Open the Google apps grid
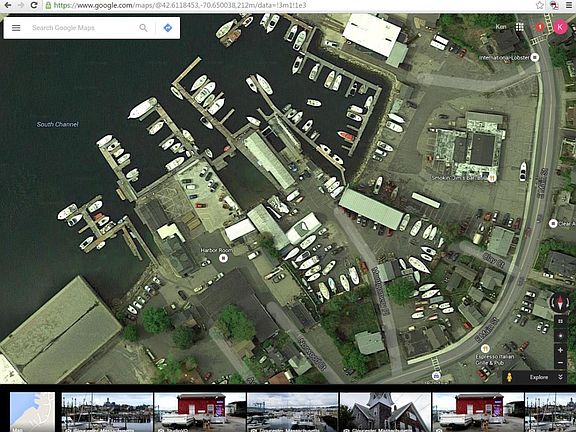 519,27
